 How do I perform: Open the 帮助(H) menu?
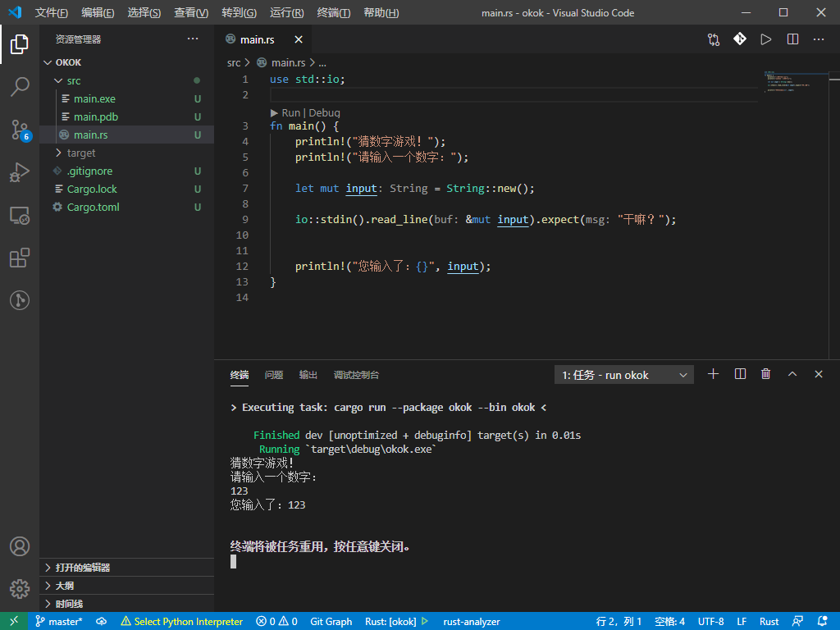[381, 12]
